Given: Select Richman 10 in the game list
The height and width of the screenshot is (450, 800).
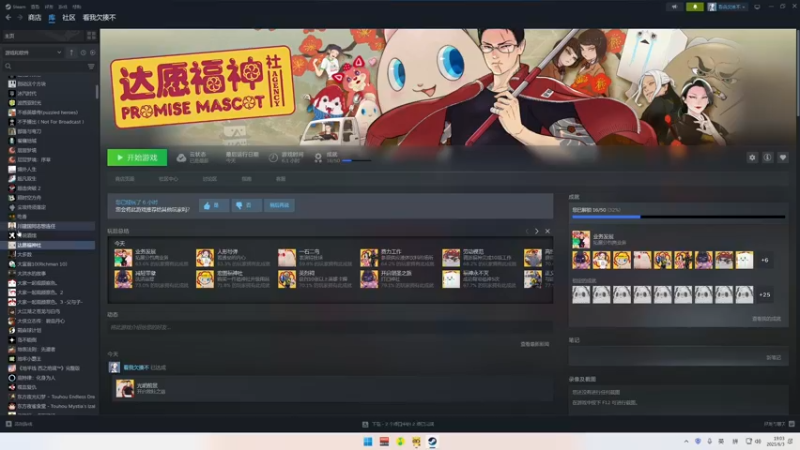Looking at the screenshot, I should click(x=42, y=264).
